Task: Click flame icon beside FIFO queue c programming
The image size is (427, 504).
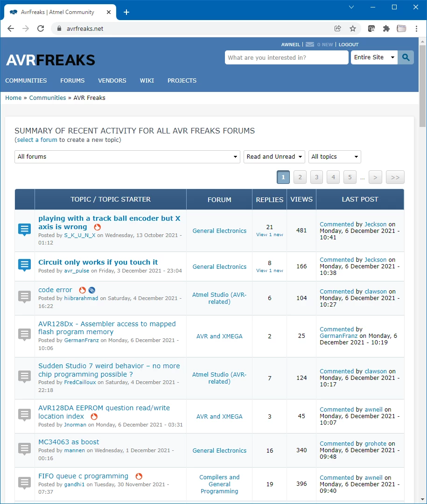Action: (x=139, y=476)
